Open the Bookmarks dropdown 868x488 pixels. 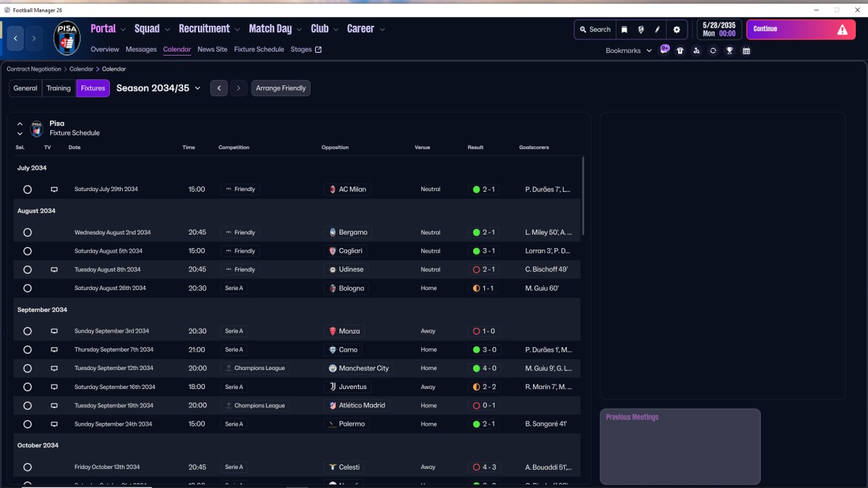pos(629,51)
